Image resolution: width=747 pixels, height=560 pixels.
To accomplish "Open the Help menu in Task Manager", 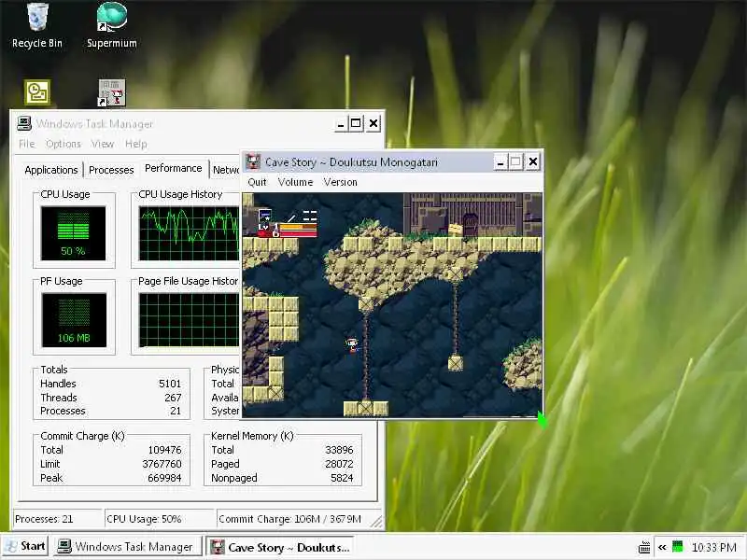I will [135, 144].
